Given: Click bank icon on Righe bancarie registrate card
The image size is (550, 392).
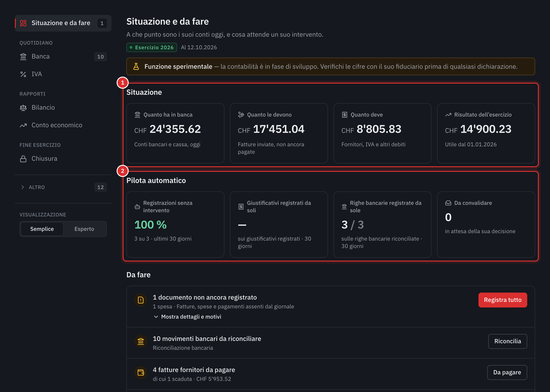Looking at the screenshot, I should tap(344, 207).
